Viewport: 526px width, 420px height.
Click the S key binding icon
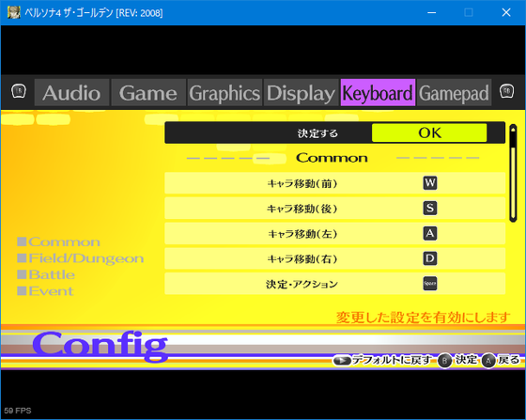[430, 209]
